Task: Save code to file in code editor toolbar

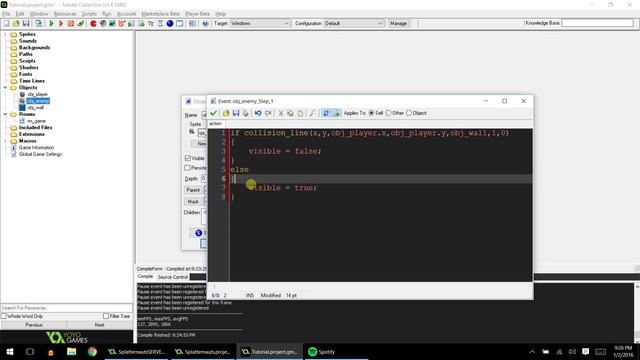Action: [x=236, y=113]
